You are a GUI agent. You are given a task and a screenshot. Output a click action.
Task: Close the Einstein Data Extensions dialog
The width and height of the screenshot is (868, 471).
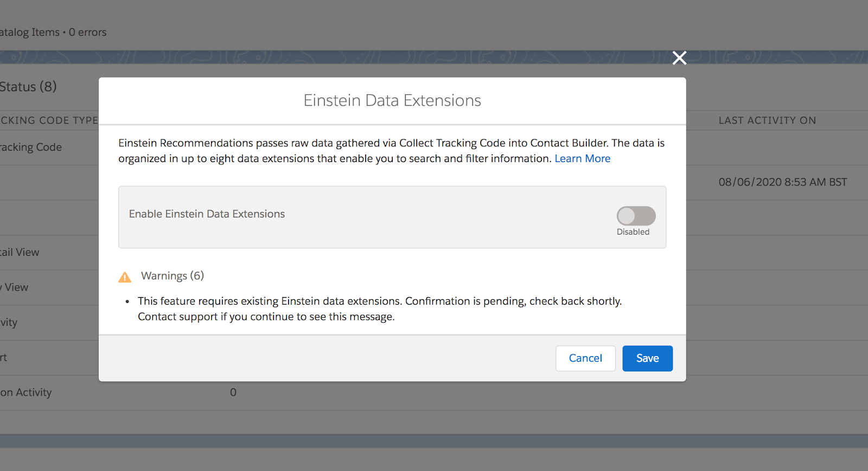[x=679, y=58]
